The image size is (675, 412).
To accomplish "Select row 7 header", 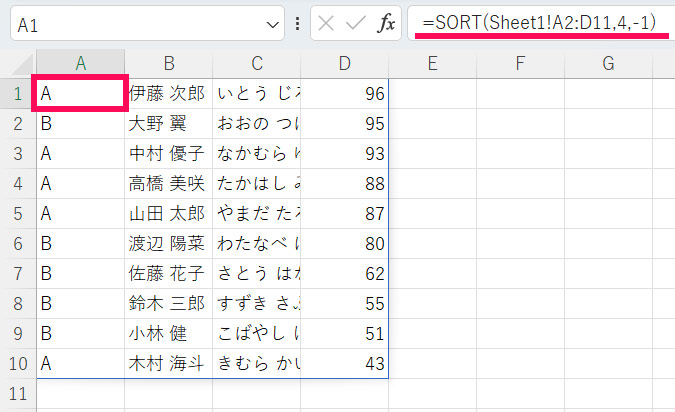I will coord(18,274).
